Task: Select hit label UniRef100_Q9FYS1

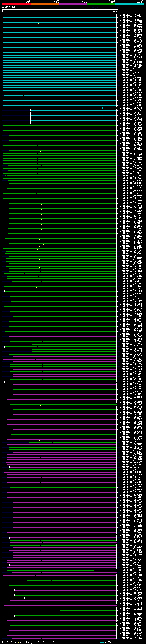Action: [x=131, y=87]
